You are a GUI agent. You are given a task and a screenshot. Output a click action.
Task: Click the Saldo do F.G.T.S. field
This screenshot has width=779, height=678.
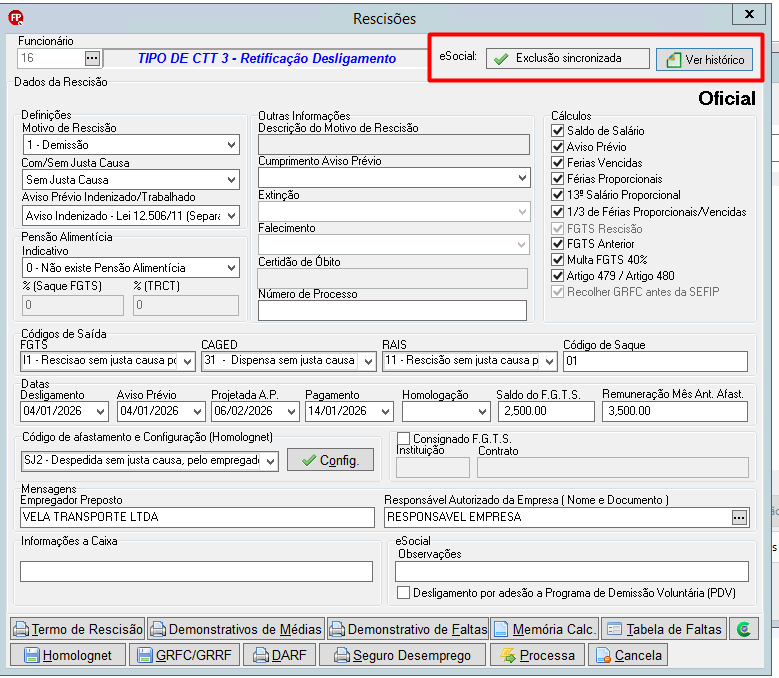click(546, 412)
